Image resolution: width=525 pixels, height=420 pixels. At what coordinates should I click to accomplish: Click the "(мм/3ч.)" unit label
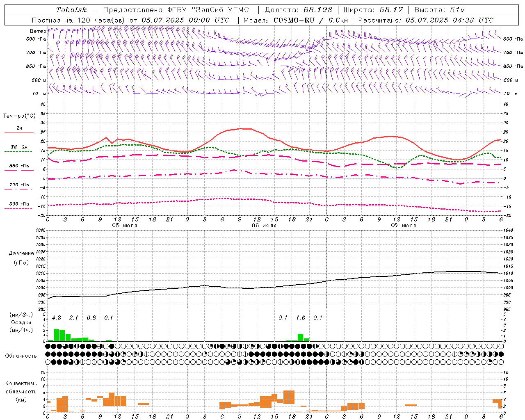(x=21, y=315)
